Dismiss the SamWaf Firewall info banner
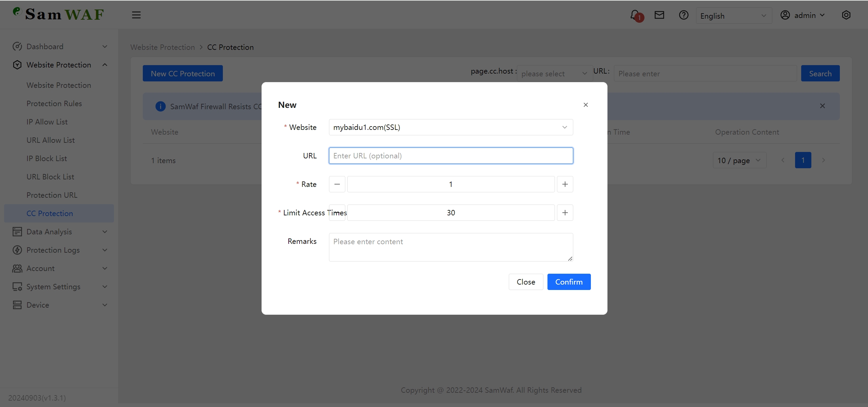 click(x=822, y=106)
